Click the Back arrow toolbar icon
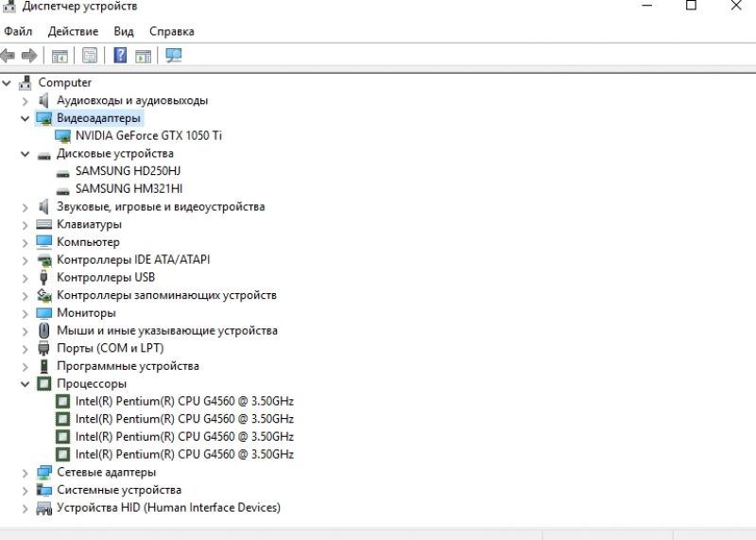 (8, 56)
